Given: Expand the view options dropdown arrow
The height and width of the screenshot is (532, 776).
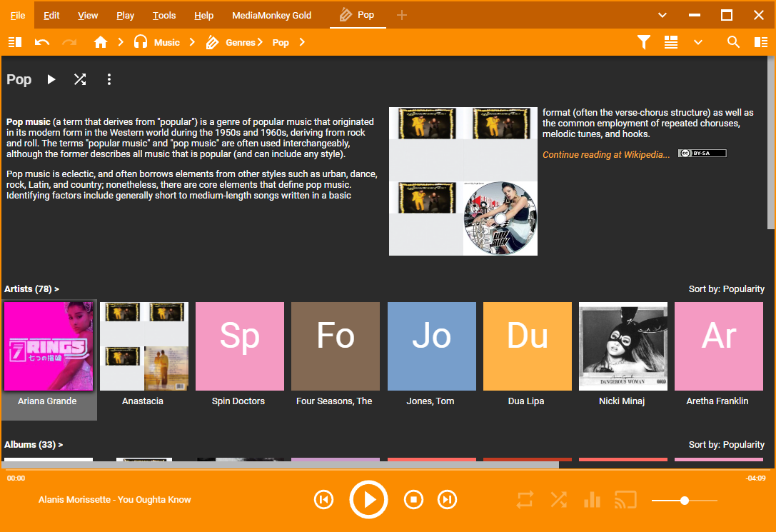Looking at the screenshot, I should (x=698, y=43).
